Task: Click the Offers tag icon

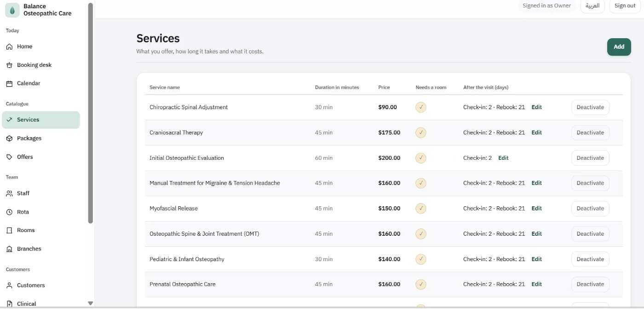Action: pyautogui.click(x=9, y=157)
